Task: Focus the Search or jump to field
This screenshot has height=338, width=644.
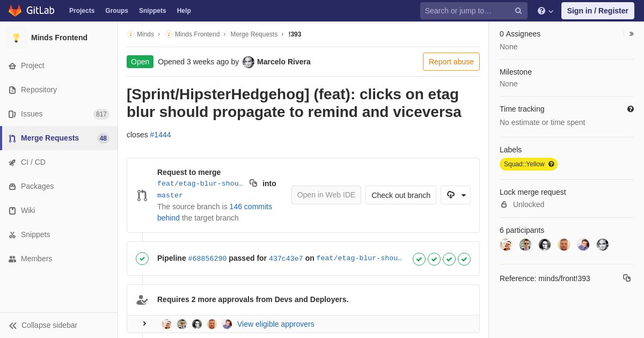Action: pos(474,11)
